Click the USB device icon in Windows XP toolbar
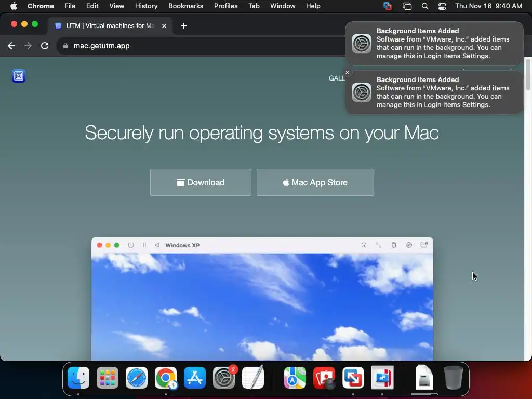The height and width of the screenshot is (399, 532). (394, 245)
